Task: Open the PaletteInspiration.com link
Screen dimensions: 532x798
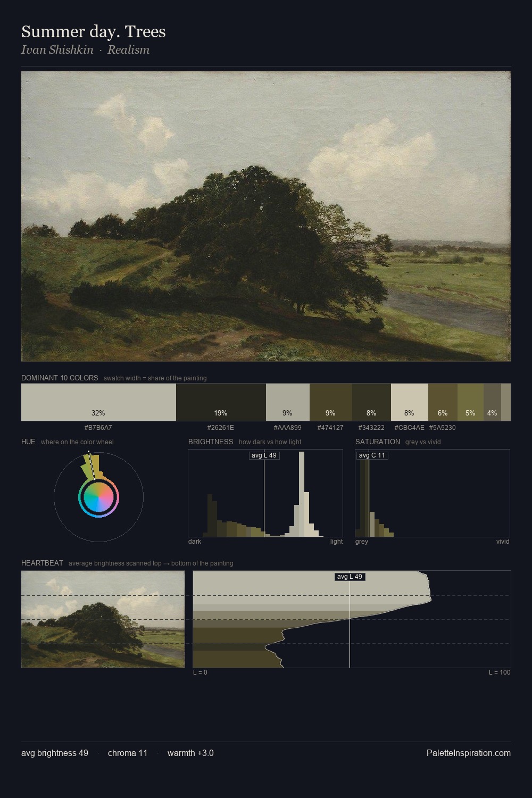Action: point(469,753)
